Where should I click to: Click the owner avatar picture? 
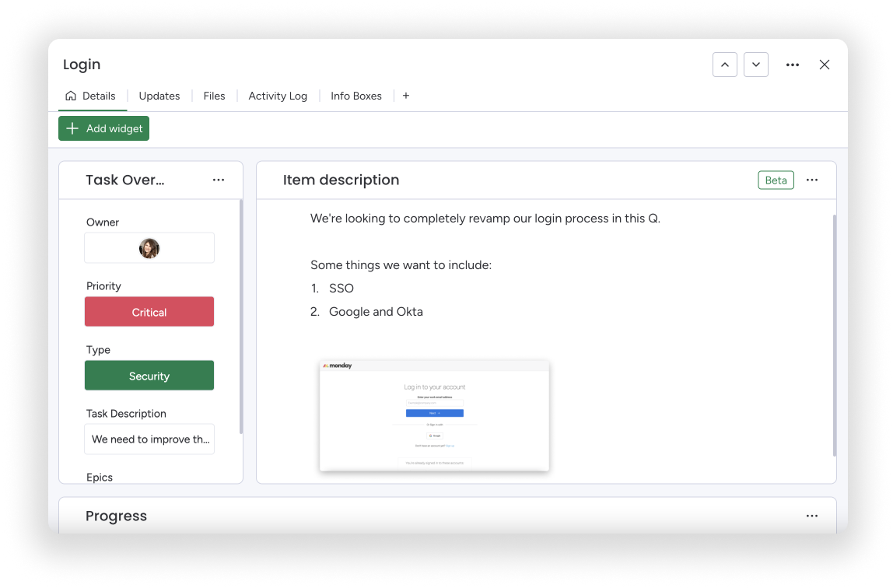tap(149, 248)
